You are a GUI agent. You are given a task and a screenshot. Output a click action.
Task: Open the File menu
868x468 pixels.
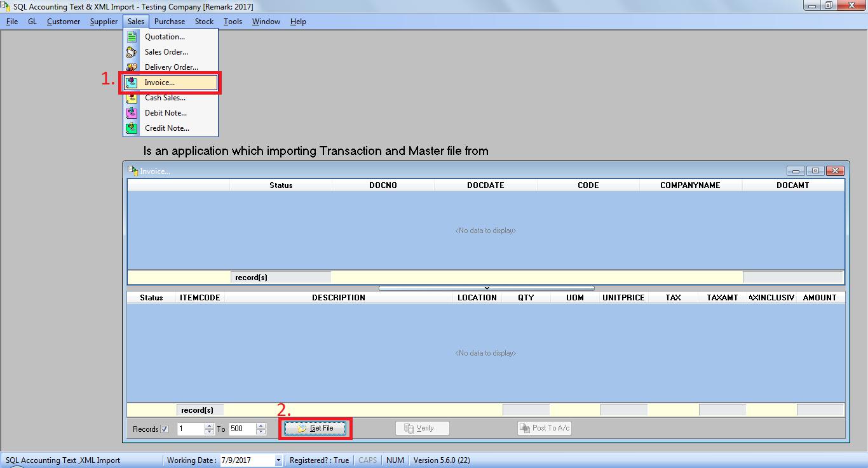12,21
